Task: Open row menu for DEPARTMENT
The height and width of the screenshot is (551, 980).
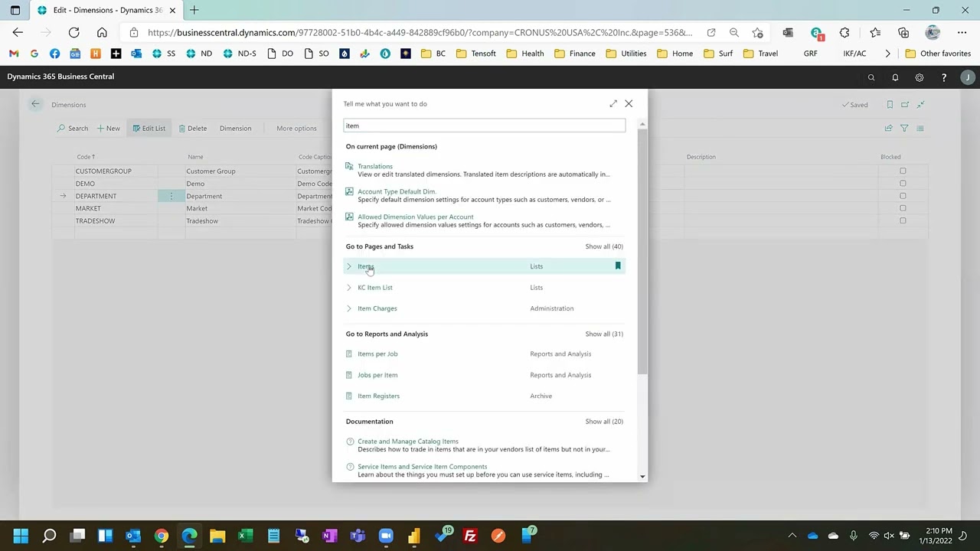Action: point(171,197)
